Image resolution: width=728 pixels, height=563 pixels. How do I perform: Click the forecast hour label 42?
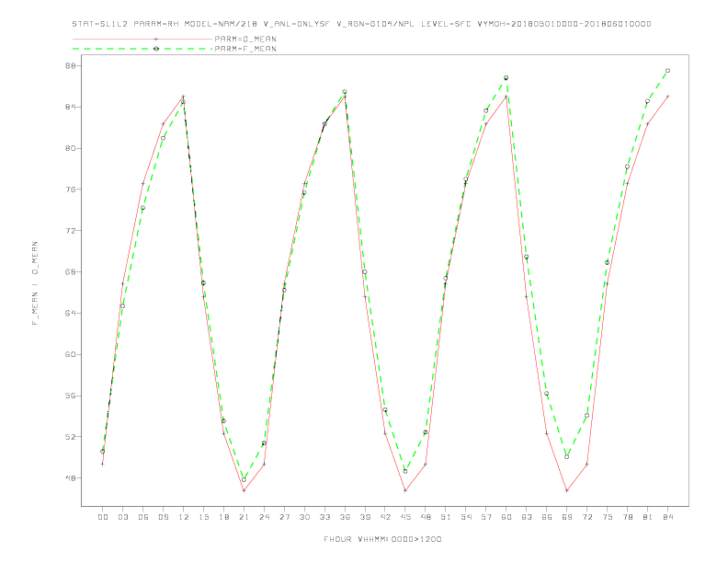click(385, 517)
